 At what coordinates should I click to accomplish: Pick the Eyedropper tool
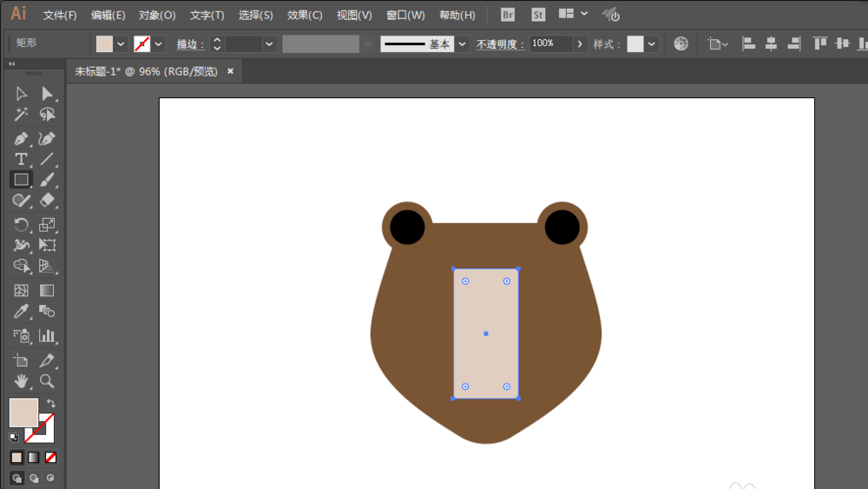pyautogui.click(x=21, y=312)
